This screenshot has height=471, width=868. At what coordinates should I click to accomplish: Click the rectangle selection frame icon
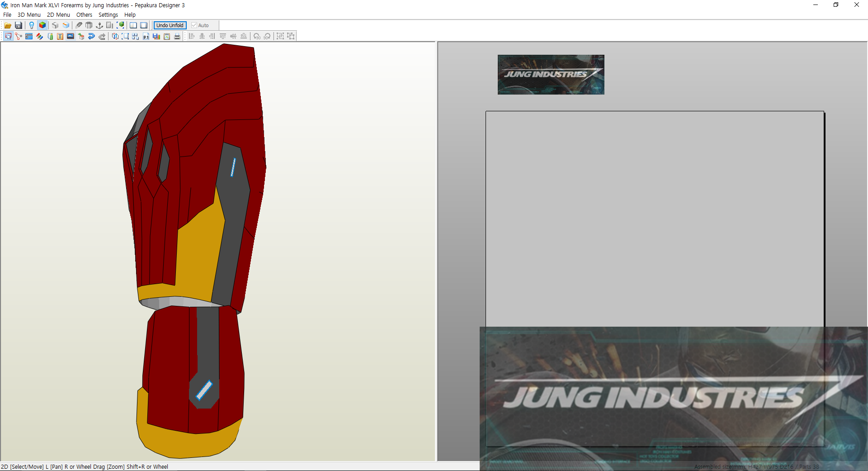126,36
